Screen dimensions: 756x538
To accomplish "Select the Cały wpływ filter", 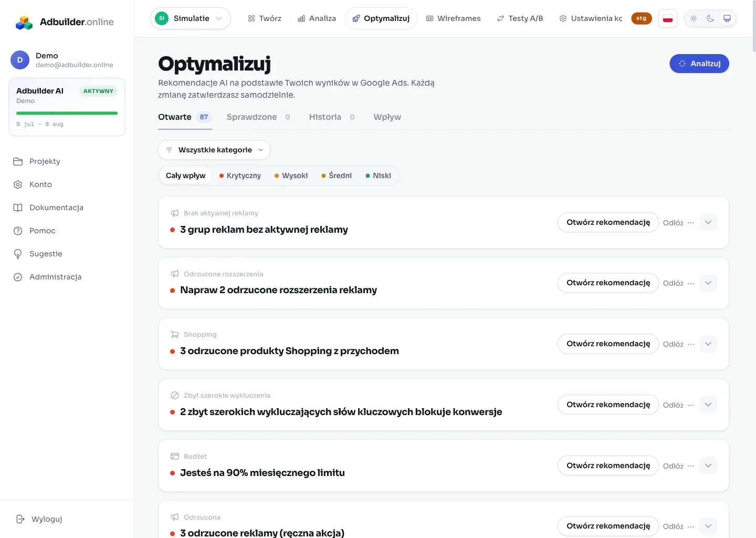I will tap(186, 175).
